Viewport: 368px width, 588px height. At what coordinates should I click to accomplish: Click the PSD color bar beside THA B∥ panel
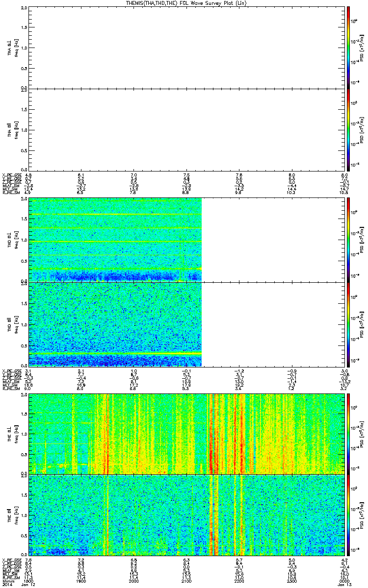348,129
